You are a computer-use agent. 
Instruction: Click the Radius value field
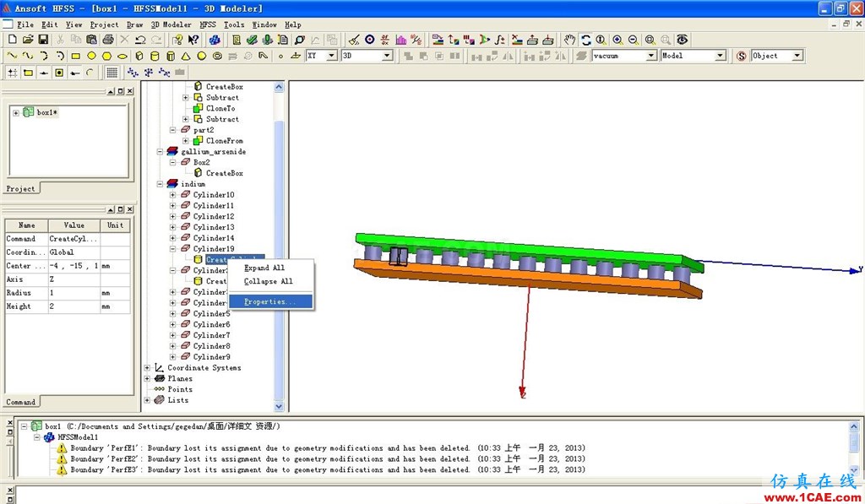[x=74, y=293]
